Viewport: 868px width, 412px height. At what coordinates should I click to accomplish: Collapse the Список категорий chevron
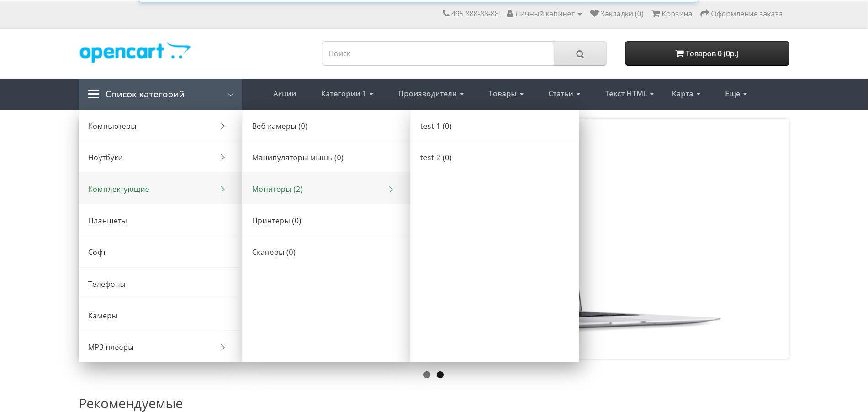tap(231, 95)
